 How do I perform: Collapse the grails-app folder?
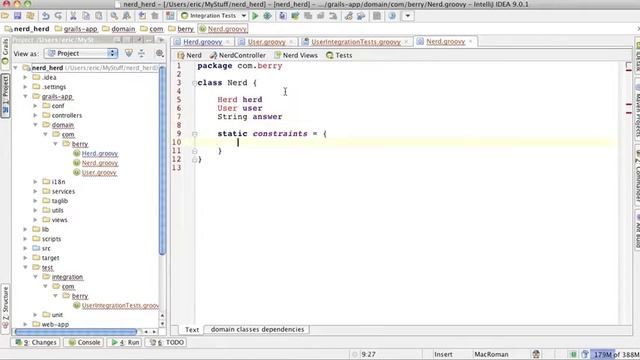tap(26, 96)
